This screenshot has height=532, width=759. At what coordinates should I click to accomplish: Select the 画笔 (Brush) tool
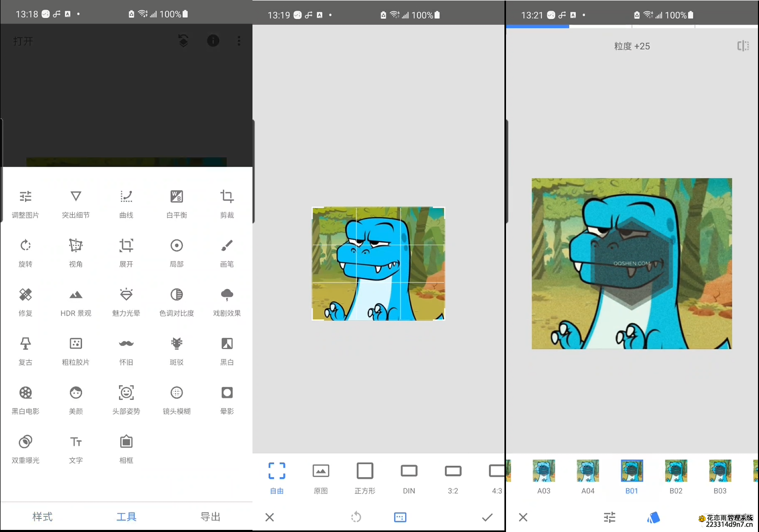point(227,252)
